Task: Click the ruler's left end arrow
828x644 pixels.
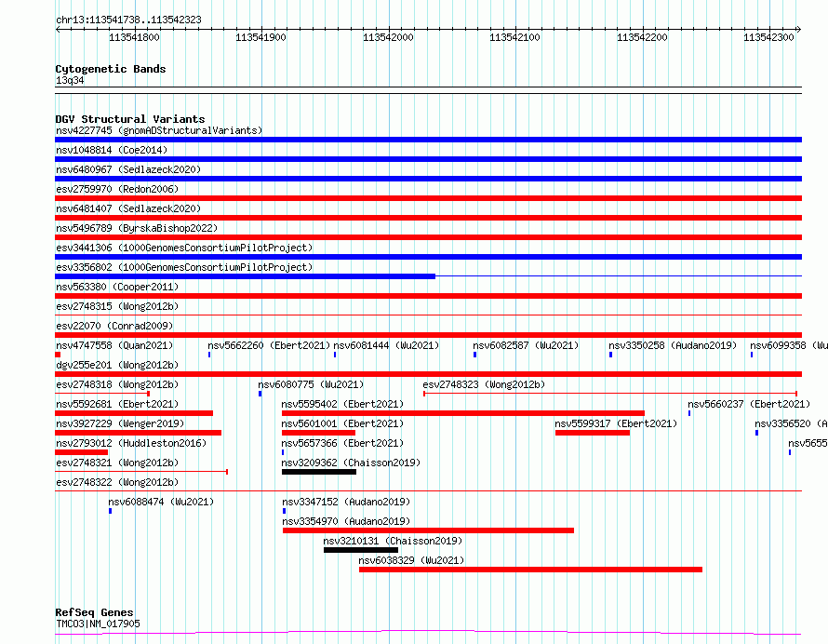Action: point(58,30)
